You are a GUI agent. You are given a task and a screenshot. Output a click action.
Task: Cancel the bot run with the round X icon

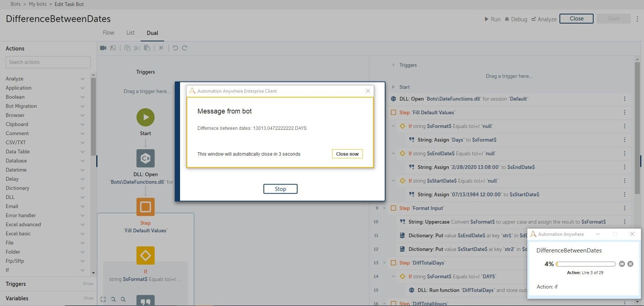[630, 264]
